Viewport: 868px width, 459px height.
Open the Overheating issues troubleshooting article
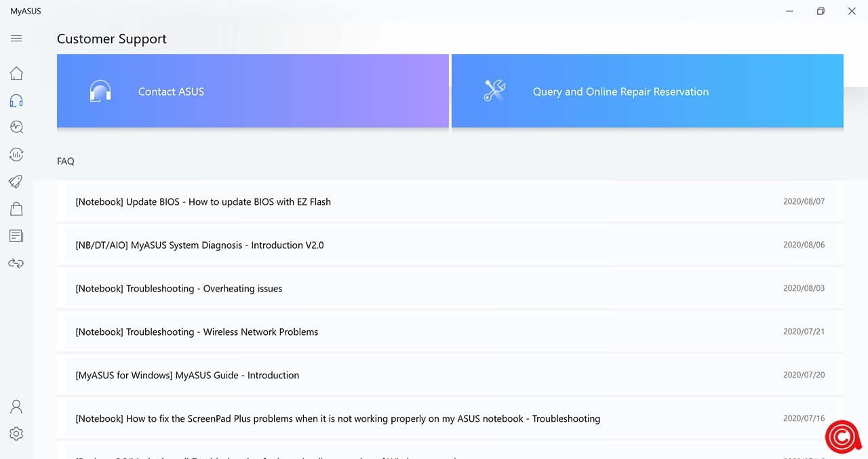pyautogui.click(x=179, y=289)
